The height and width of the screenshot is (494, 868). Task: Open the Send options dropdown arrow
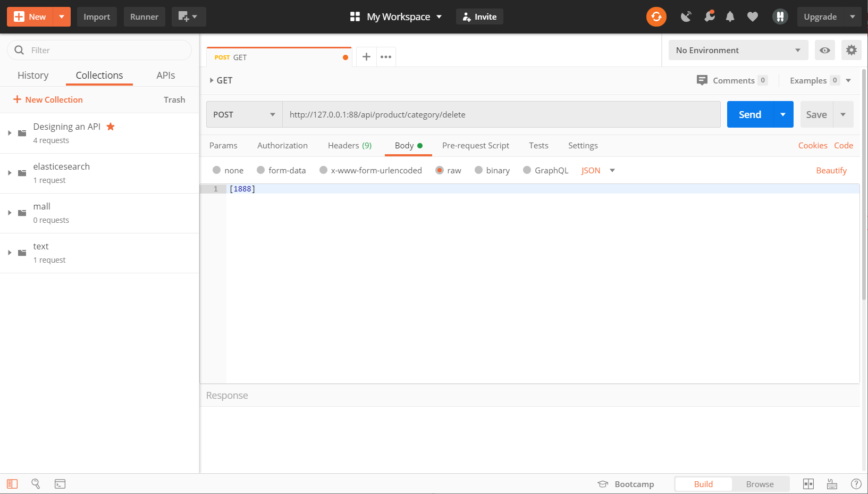(783, 114)
